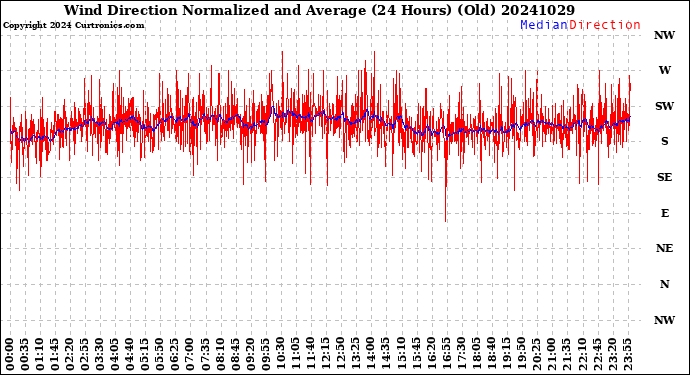Click the 12:50 time axis label

click(x=341, y=354)
